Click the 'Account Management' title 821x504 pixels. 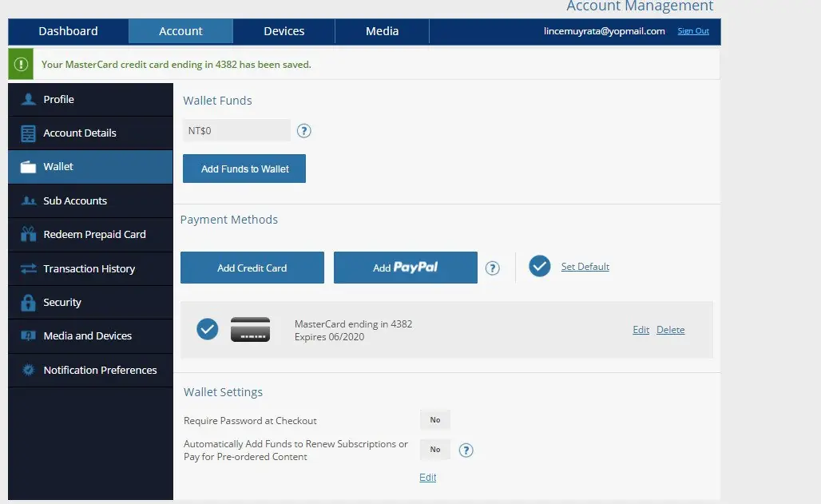point(640,6)
